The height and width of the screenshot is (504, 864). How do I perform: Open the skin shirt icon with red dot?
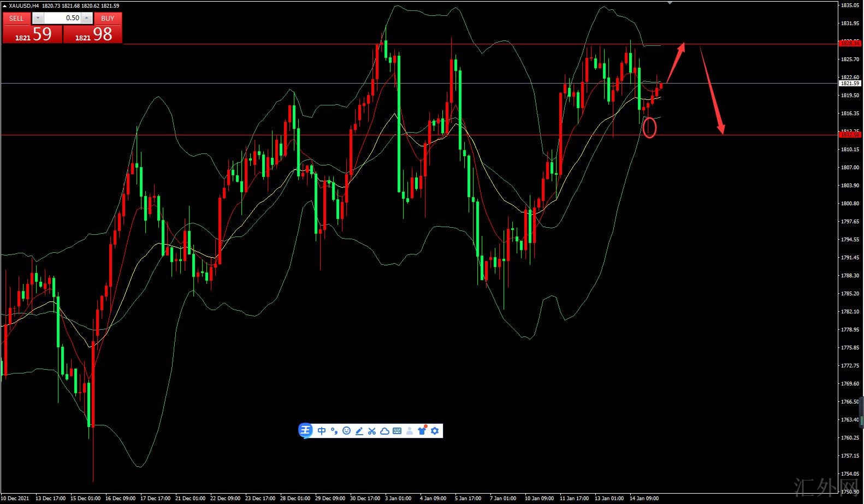(422, 431)
